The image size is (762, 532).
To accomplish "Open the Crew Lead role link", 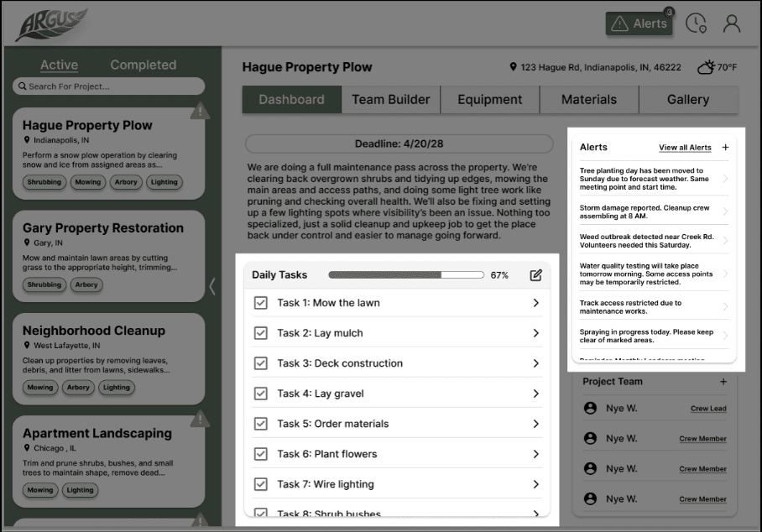I will click(x=708, y=409).
